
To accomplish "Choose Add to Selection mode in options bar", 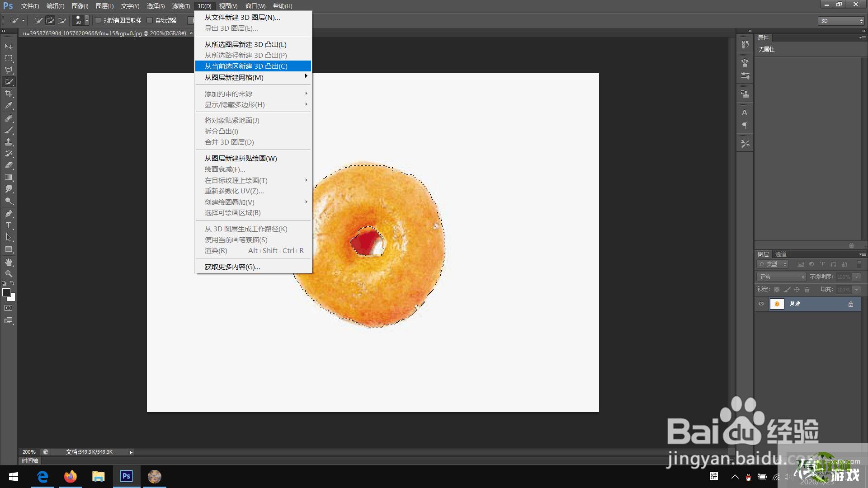I will 51,20.
